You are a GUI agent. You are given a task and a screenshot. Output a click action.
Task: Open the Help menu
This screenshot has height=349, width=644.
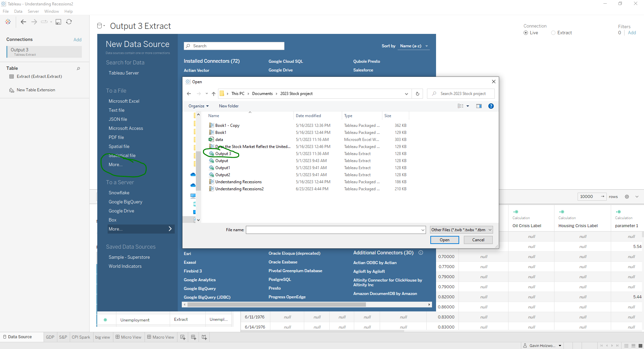tap(68, 11)
